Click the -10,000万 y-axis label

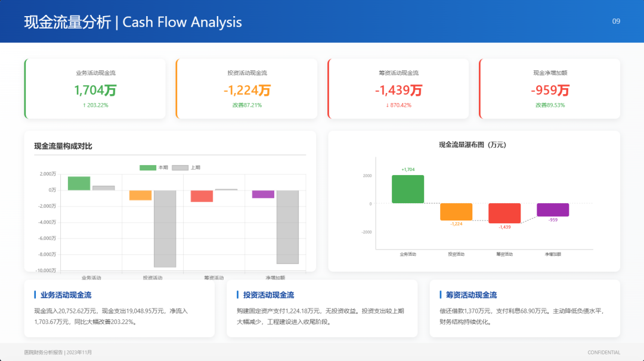(x=45, y=270)
